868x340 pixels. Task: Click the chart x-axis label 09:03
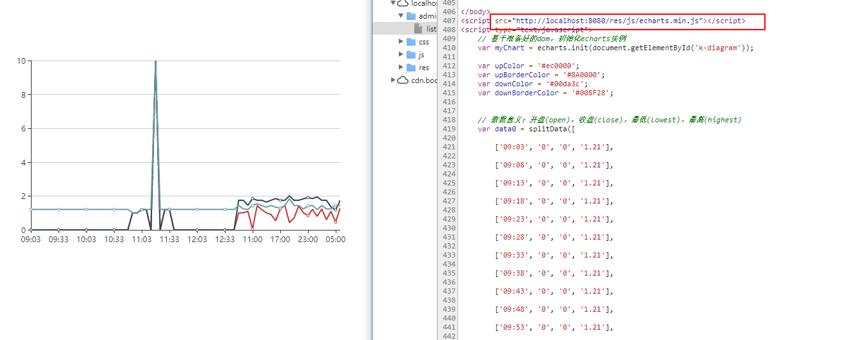point(31,239)
